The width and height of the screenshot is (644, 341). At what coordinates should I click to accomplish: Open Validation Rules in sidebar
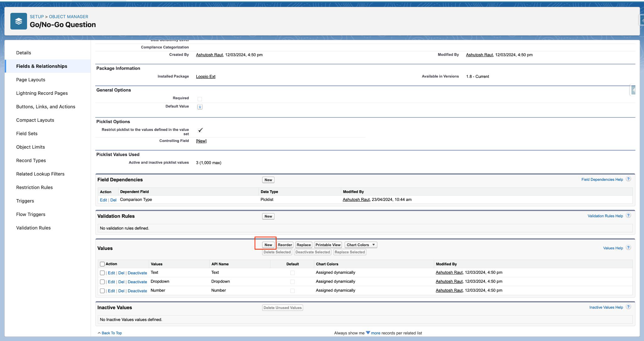pyautogui.click(x=34, y=228)
